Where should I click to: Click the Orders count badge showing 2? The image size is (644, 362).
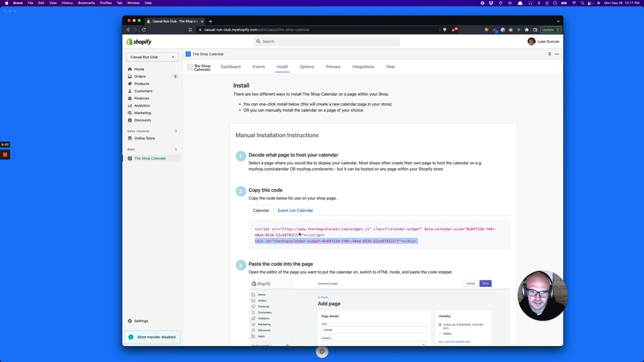(176, 76)
